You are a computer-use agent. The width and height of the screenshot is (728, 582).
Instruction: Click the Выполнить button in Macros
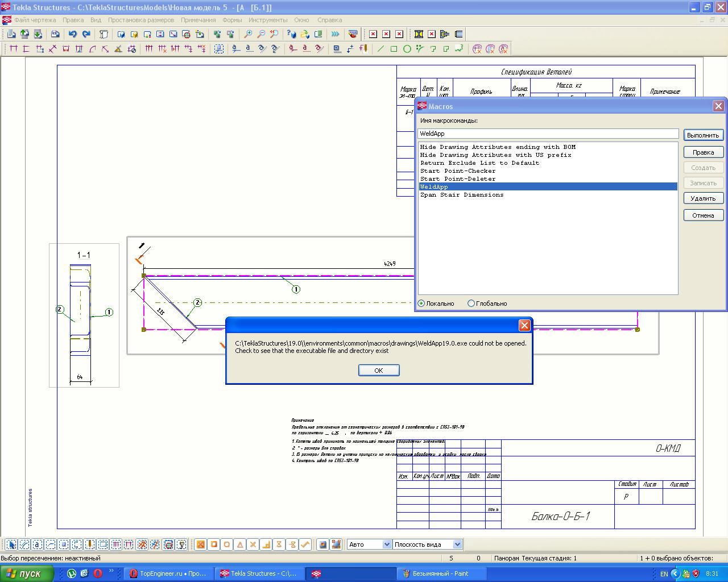click(x=703, y=135)
